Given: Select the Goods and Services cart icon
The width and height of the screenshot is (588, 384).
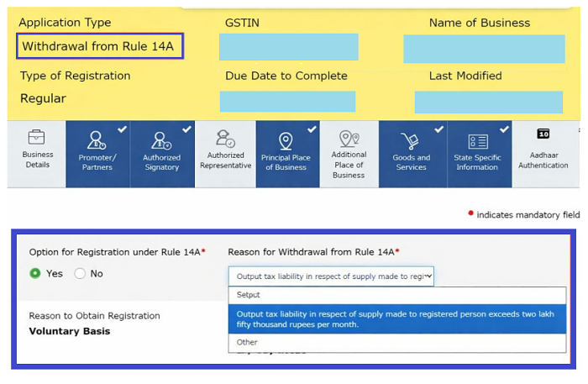Looking at the screenshot, I should [411, 140].
